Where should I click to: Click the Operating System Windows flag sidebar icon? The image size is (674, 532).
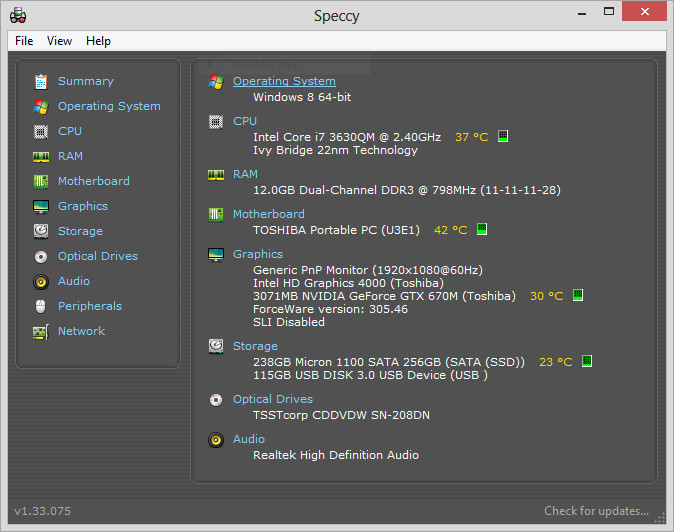coord(41,107)
